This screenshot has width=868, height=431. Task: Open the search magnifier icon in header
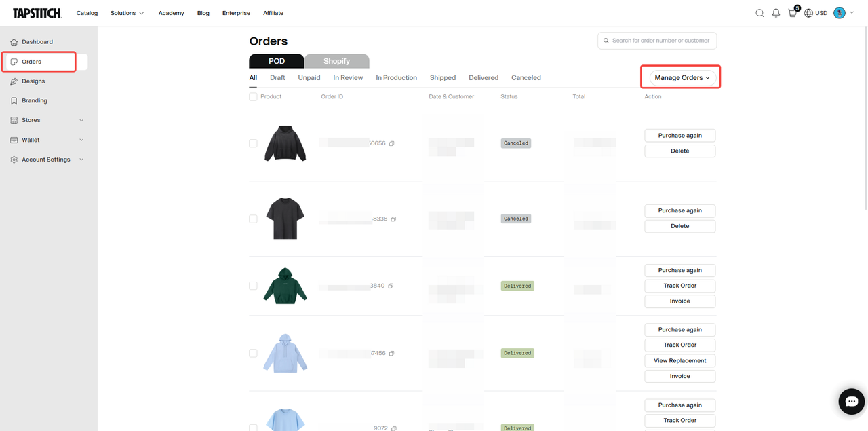coord(759,13)
